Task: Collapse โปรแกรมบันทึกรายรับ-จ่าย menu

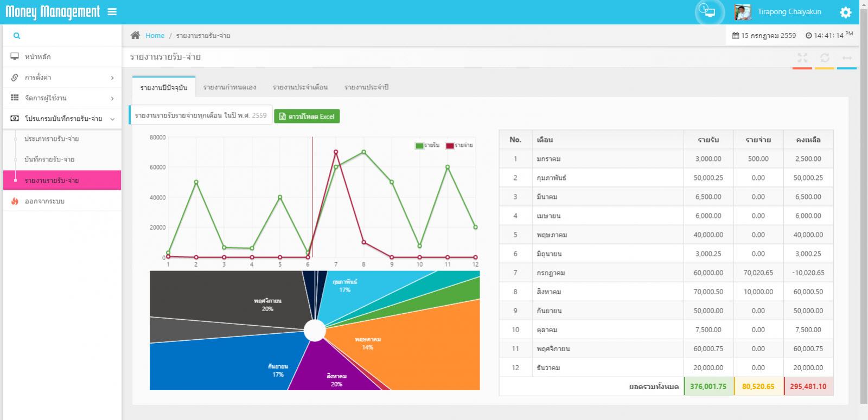Action: click(62, 119)
